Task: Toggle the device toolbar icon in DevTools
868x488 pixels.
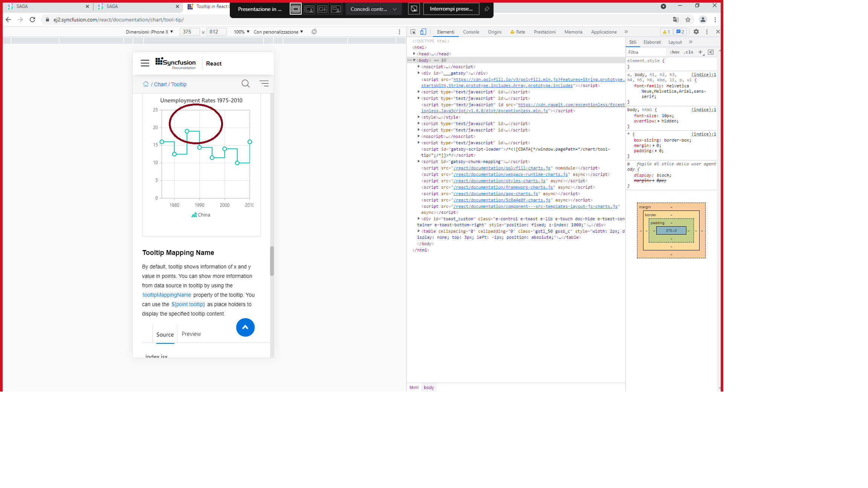Action: click(x=423, y=32)
